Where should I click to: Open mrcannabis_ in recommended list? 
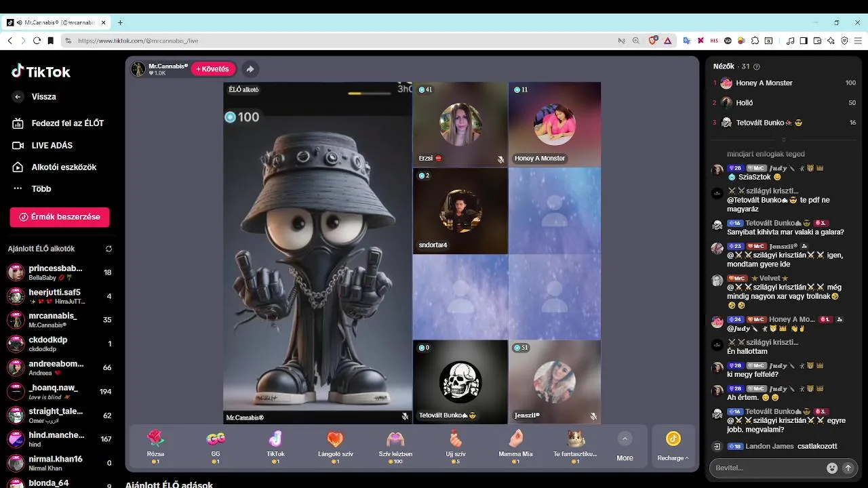pyautogui.click(x=60, y=320)
